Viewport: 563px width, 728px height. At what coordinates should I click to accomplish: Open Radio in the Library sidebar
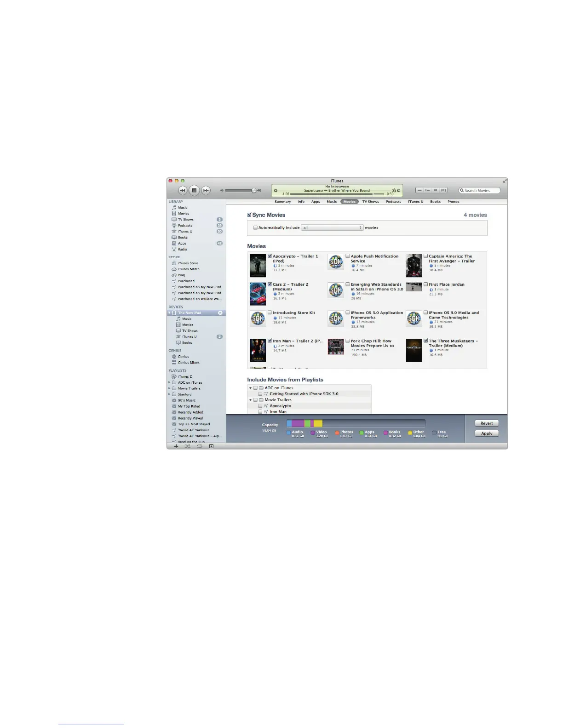pos(182,250)
